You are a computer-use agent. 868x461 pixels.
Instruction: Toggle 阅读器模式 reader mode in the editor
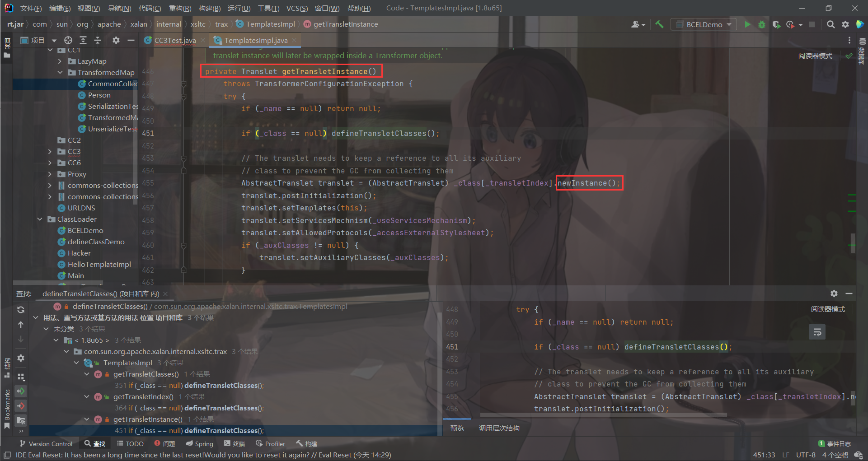click(816, 56)
